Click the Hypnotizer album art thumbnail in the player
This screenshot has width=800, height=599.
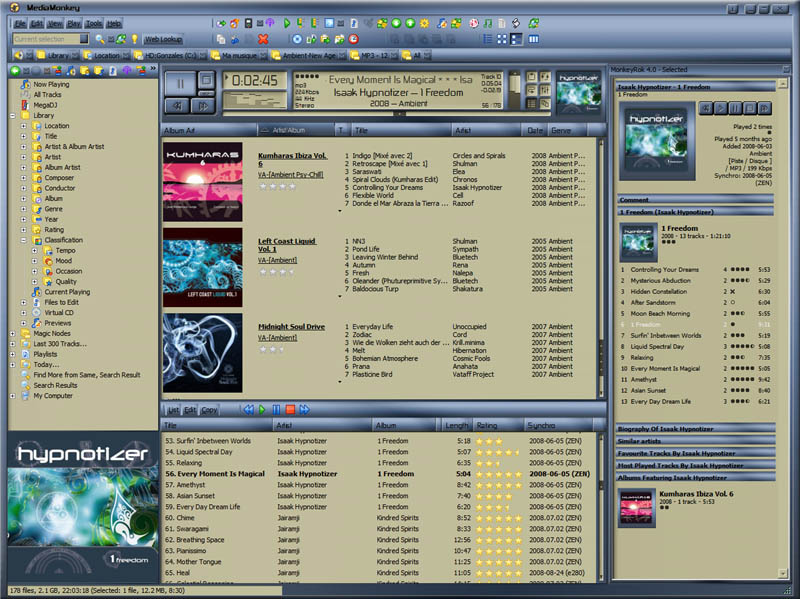pos(579,93)
